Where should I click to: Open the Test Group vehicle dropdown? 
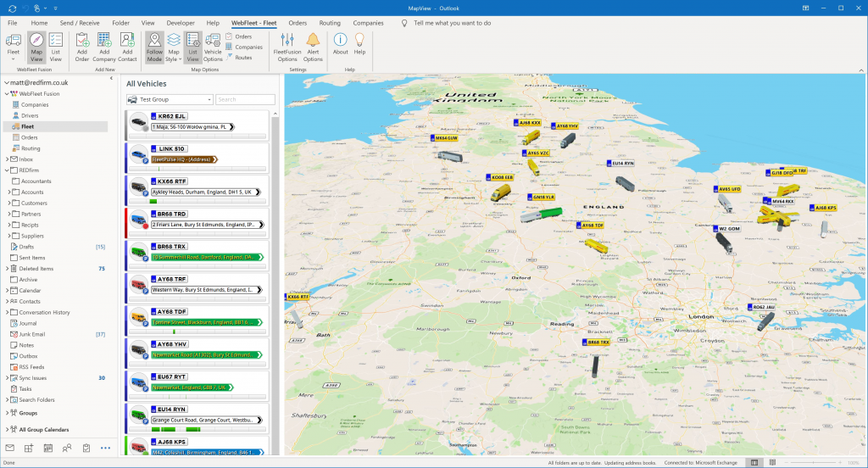[170, 99]
